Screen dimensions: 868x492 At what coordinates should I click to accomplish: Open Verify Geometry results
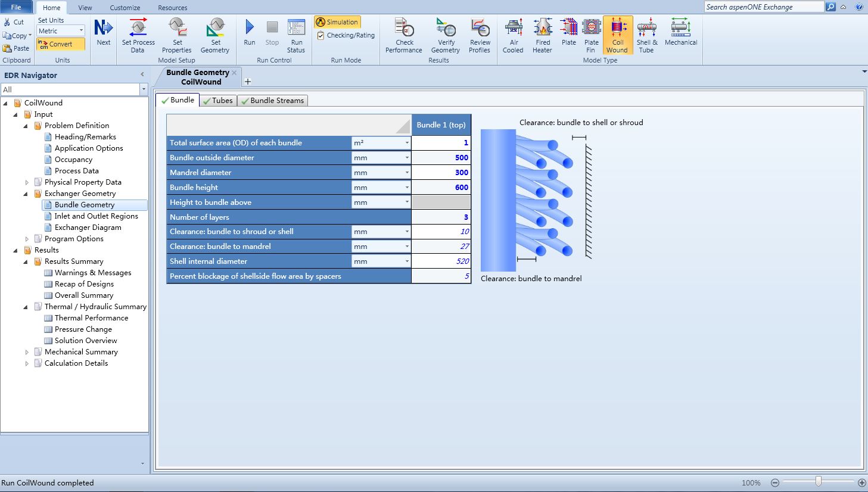tap(446, 35)
